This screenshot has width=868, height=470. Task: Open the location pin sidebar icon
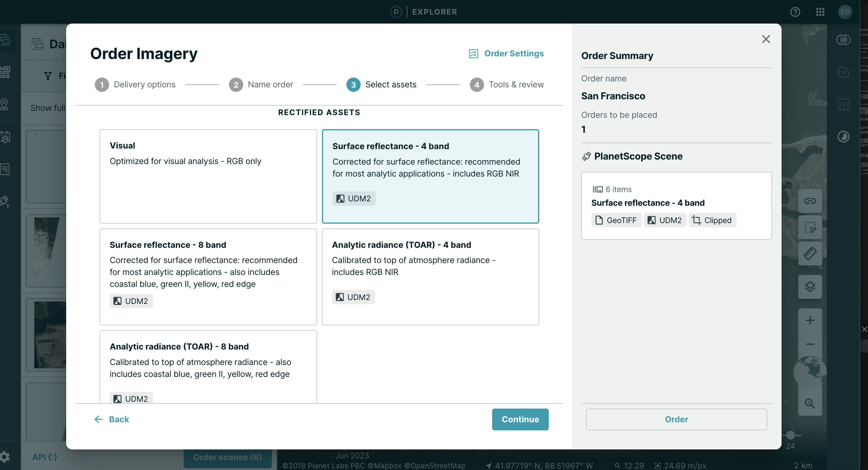point(5,104)
